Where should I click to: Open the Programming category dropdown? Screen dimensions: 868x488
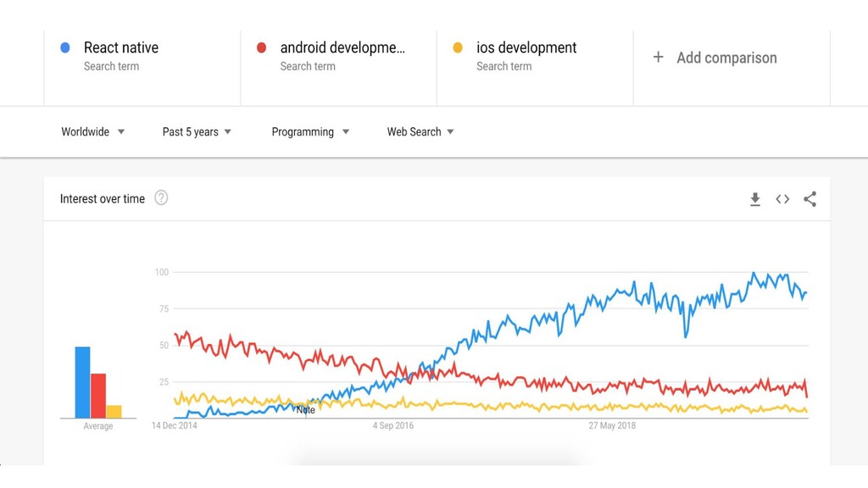310,131
